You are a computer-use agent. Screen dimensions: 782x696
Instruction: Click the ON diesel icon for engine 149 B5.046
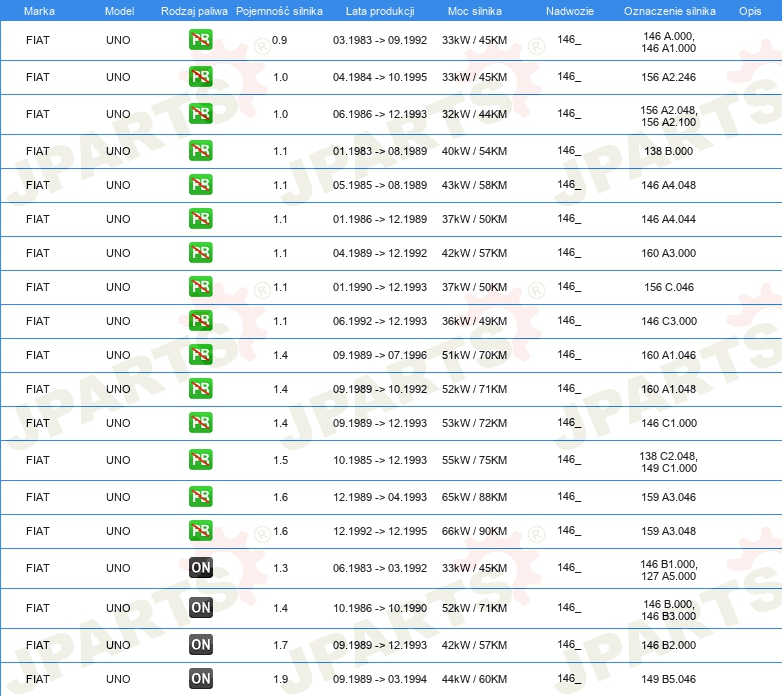(200, 679)
